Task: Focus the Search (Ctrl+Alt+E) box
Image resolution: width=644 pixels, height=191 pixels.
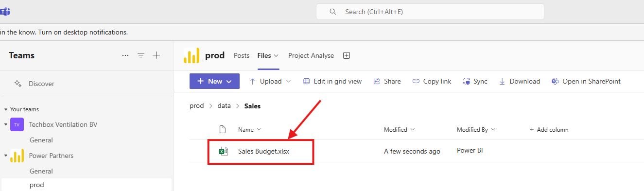Action: pos(430,12)
